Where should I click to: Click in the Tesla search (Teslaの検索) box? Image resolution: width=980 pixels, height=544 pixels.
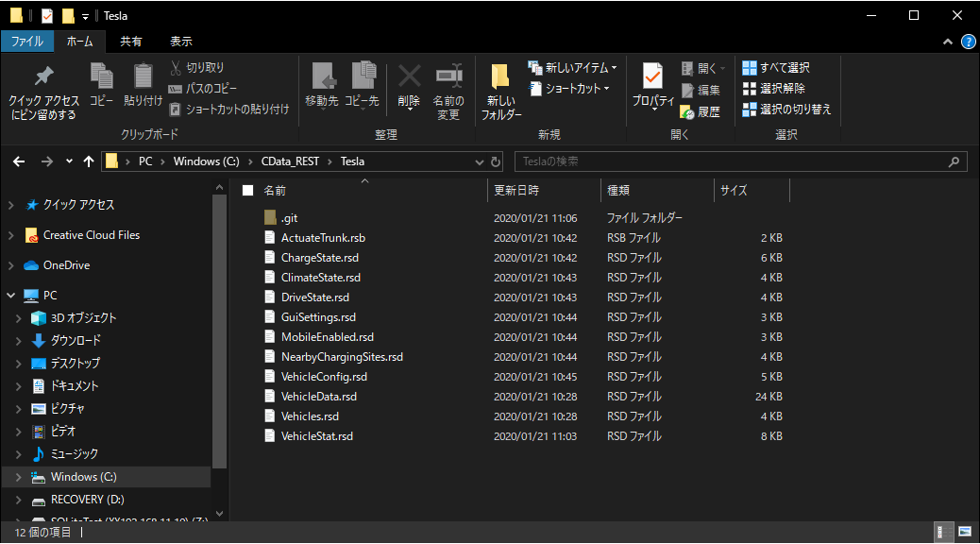point(740,161)
